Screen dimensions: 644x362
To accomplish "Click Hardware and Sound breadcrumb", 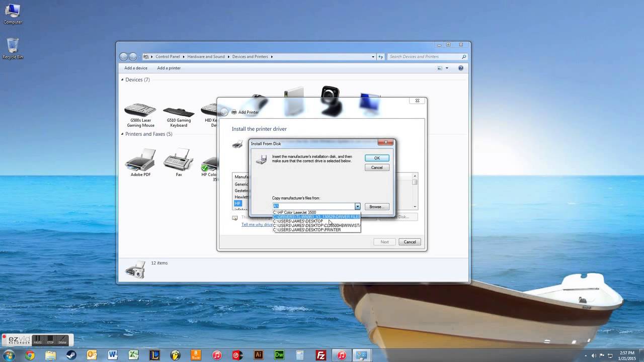I will pyautogui.click(x=206, y=57).
